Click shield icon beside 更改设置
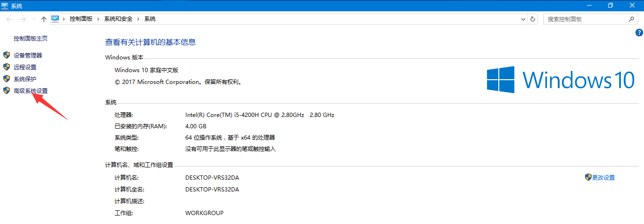The width and height of the screenshot is (644, 224). tap(588, 177)
